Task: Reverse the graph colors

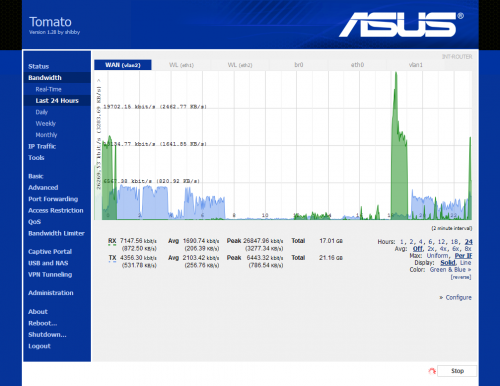Action: (461, 277)
